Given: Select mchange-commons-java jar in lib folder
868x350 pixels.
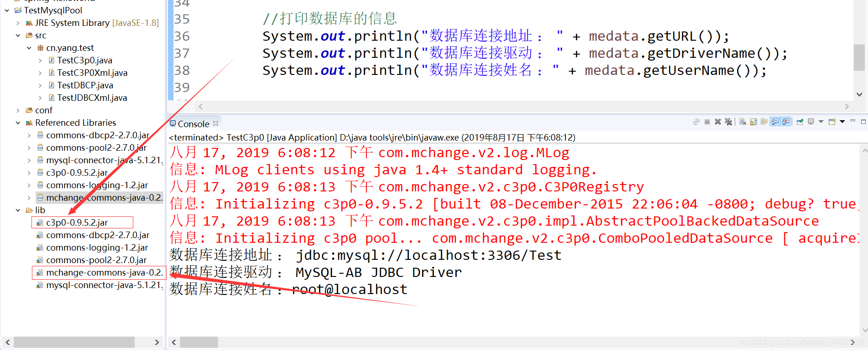Looking at the screenshot, I should pos(105,272).
